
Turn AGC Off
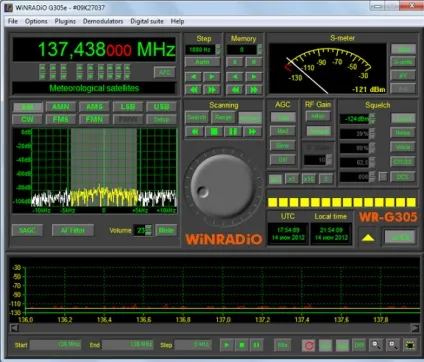pos(283,160)
